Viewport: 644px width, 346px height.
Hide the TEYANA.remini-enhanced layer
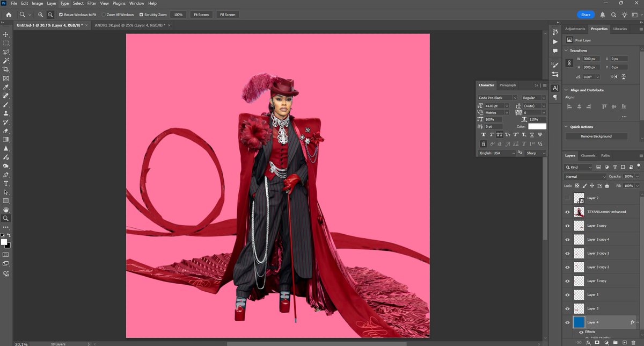[567, 212]
